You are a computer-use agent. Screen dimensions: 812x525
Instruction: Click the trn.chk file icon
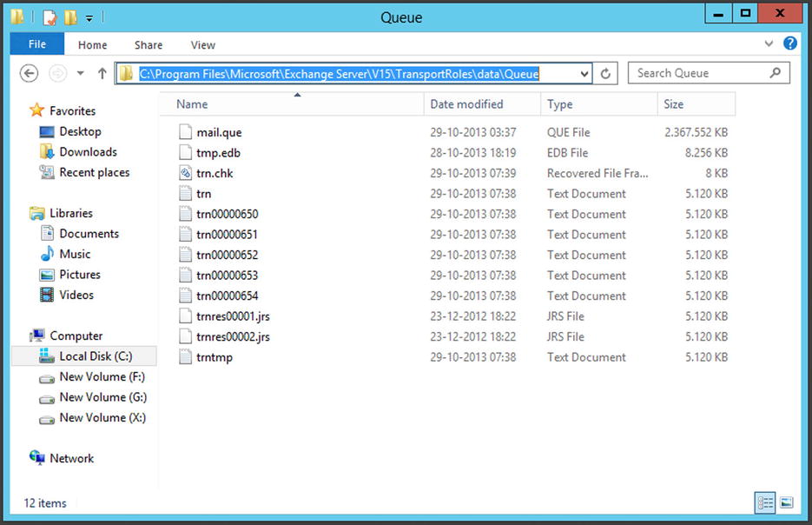click(185, 173)
